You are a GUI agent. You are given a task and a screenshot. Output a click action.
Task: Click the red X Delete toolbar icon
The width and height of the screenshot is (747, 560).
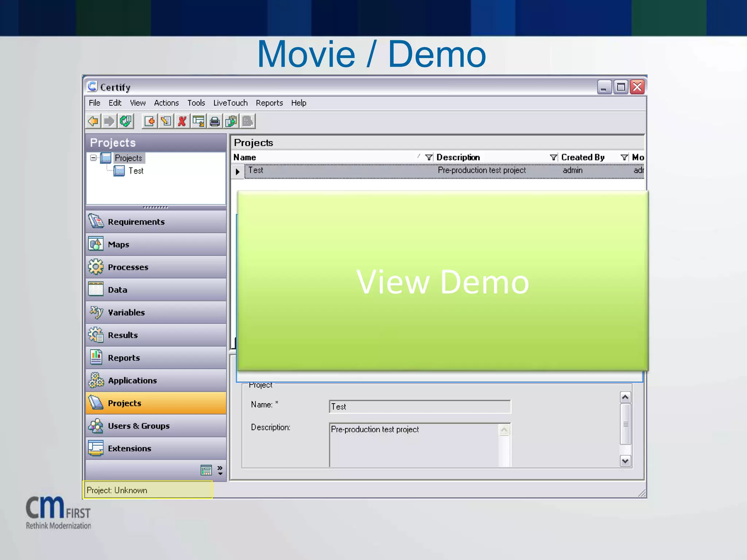182,121
